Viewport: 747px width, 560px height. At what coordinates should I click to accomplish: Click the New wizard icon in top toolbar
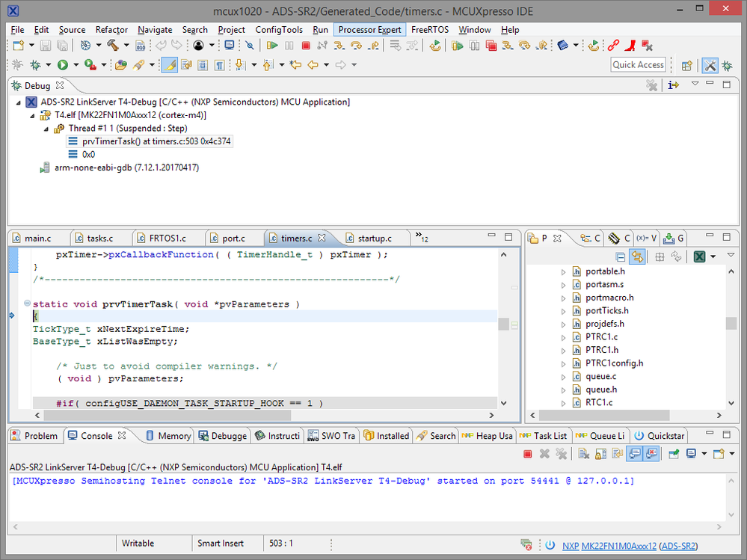point(18,46)
